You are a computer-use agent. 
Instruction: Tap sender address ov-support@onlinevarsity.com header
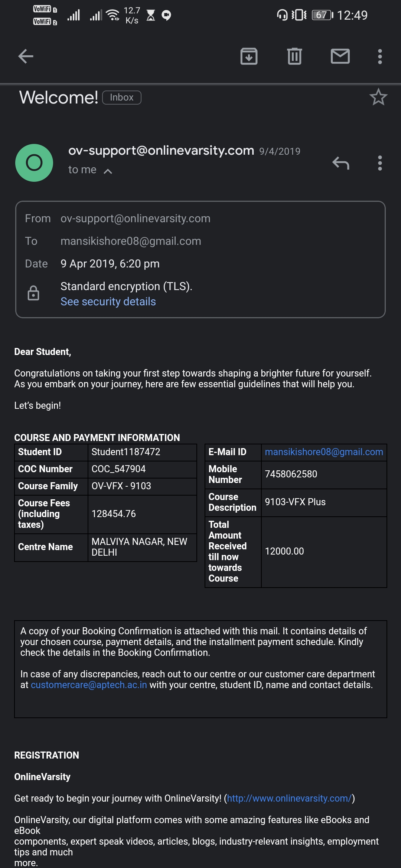[x=161, y=150]
